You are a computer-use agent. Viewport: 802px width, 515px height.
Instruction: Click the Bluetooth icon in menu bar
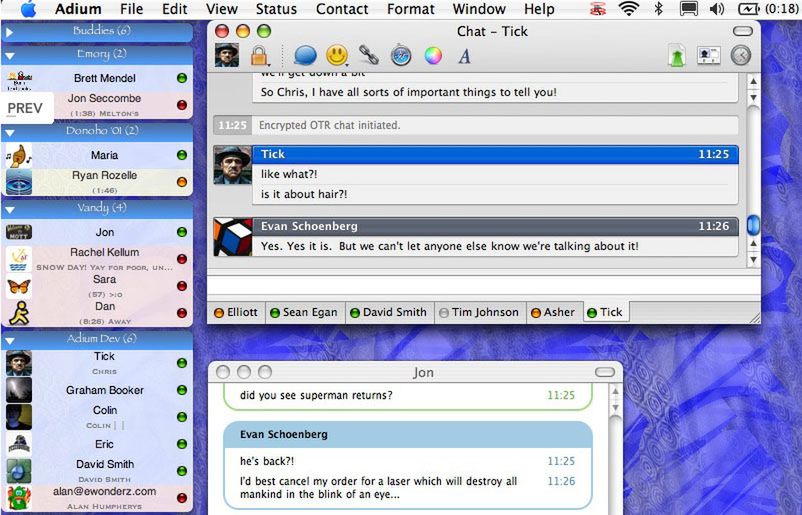(x=659, y=9)
